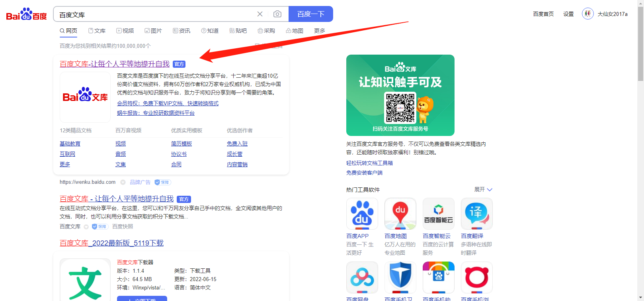Open the 更多 tab
Viewport: 644px width, 301px height.
(x=320, y=31)
